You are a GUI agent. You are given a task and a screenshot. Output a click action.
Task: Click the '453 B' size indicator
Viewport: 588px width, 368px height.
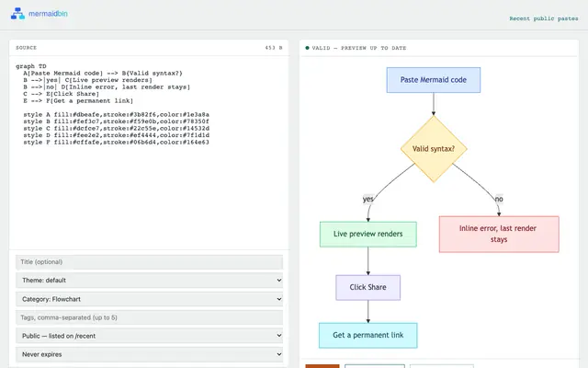point(274,48)
